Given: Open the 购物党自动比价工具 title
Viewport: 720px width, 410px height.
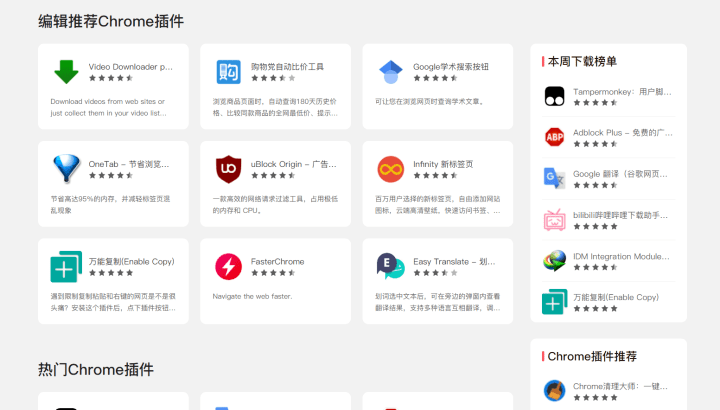Looking at the screenshot, I should click(x=287, y=67).
